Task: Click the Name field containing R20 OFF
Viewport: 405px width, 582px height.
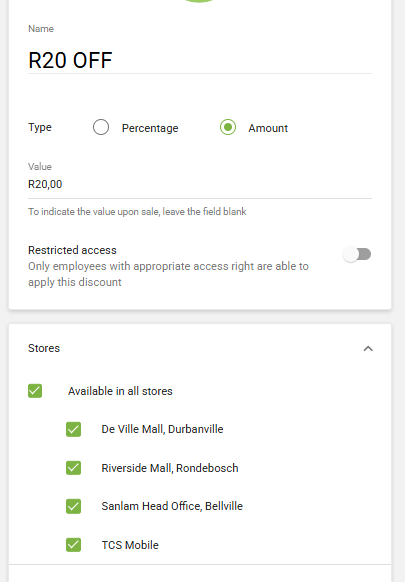Action: tap(200, 60)
